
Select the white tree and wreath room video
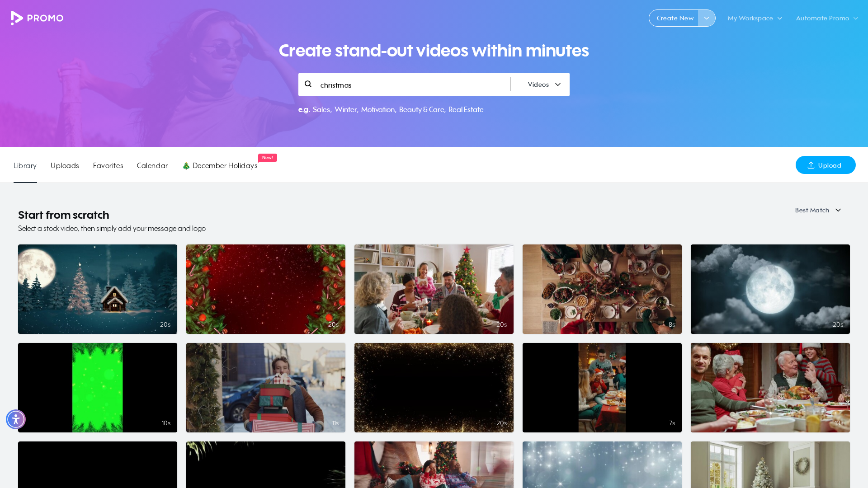pyautogui.click(x=770, y=465)
